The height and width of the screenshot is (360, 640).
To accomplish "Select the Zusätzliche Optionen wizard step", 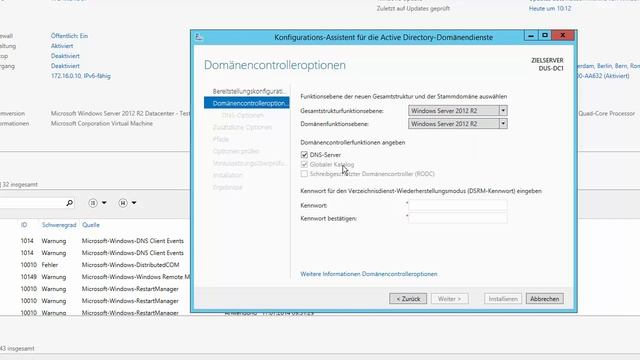I will (242, 127).
